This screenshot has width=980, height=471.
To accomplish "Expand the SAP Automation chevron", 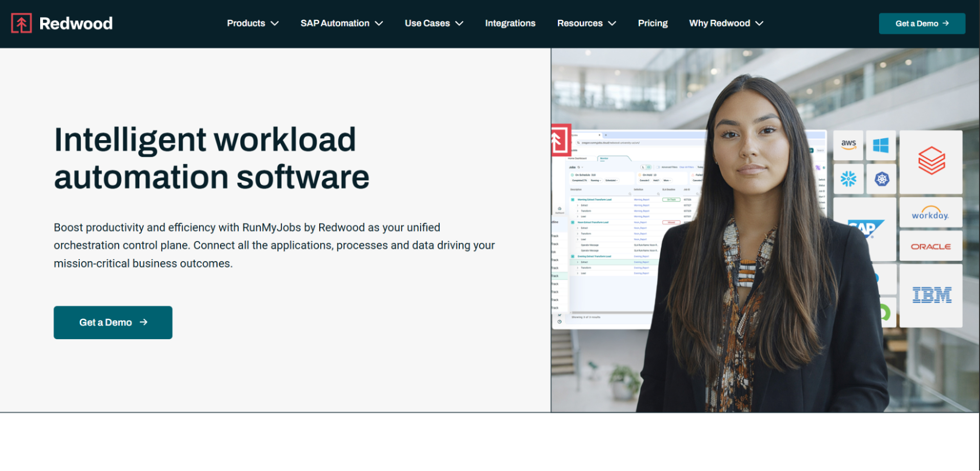I will click(379, 24).
